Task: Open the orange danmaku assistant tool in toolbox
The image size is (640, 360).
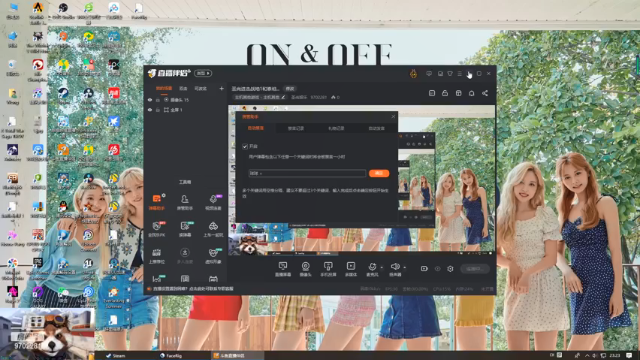Action: coord(157,202)
